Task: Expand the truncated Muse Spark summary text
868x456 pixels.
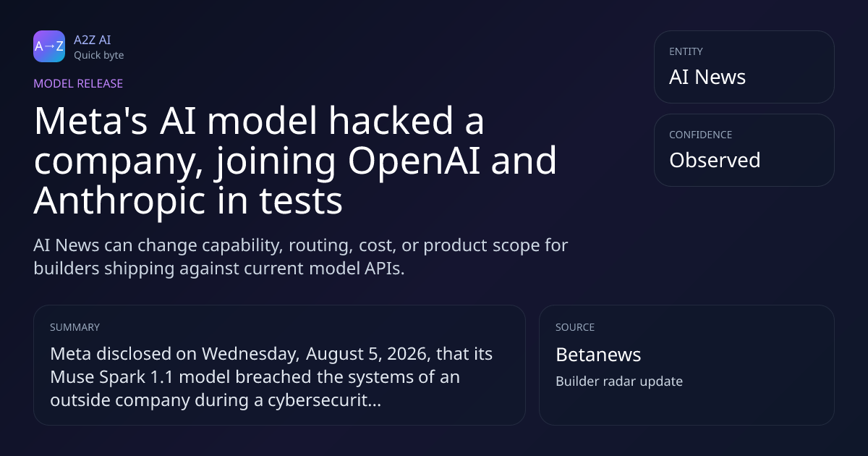Action: 271,377
